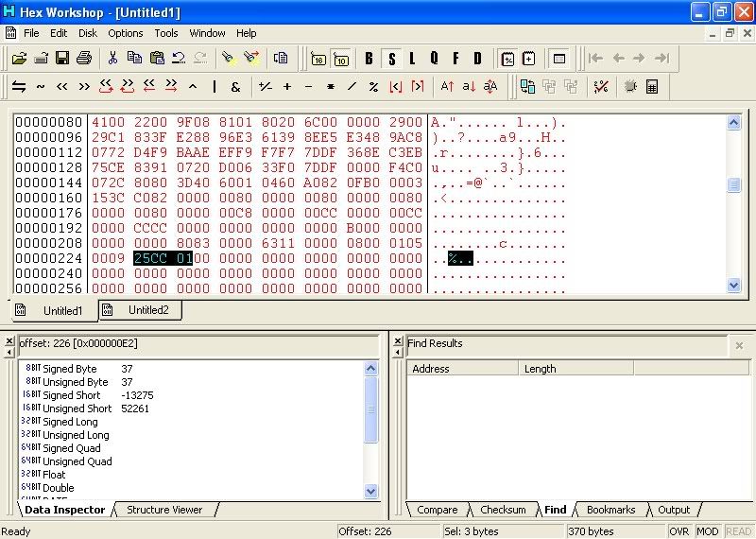Close the Data Inspector pane
The width and height of the screenshot is (756, 539).
click(x=9, y=341)
